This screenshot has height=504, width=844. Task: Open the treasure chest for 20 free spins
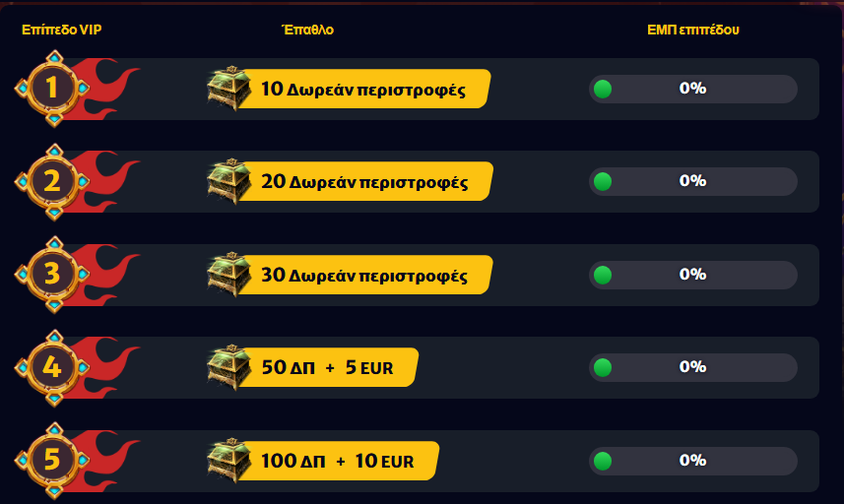click(228, 181)
